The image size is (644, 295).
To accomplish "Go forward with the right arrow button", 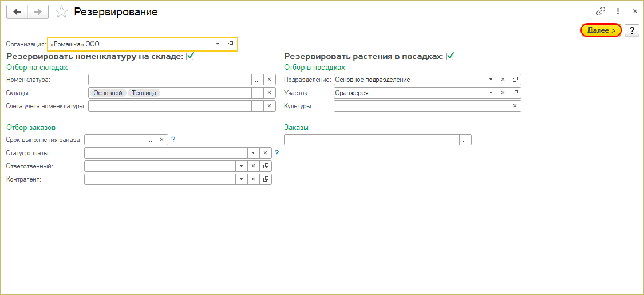I will (38, 12).
